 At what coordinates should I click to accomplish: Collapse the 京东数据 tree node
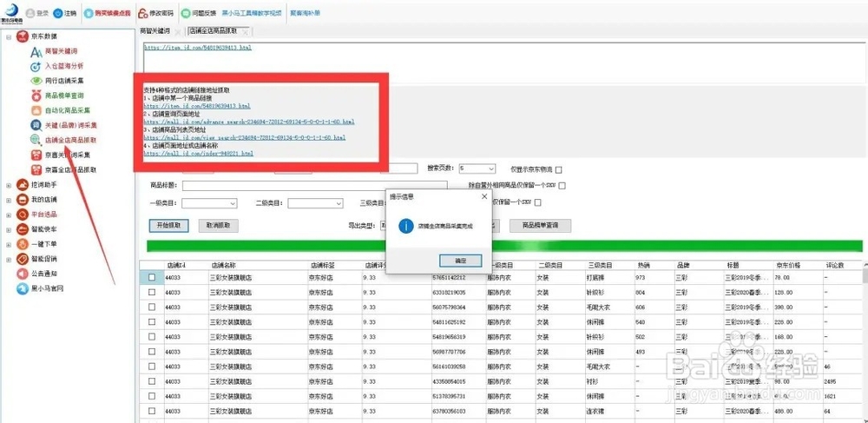pyautogui.click(x=9, y=37)
